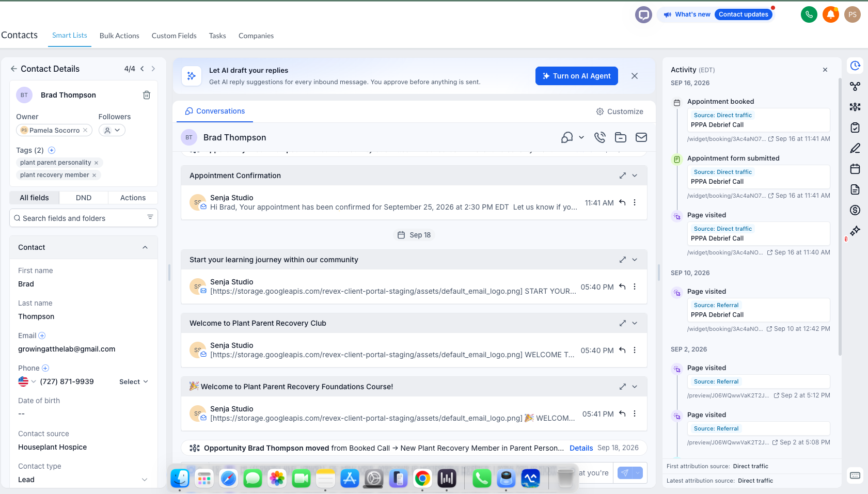The width and height of the screenshot is (868, 494).
Task: Open the Tasks tab
Action: coord(217,36)
